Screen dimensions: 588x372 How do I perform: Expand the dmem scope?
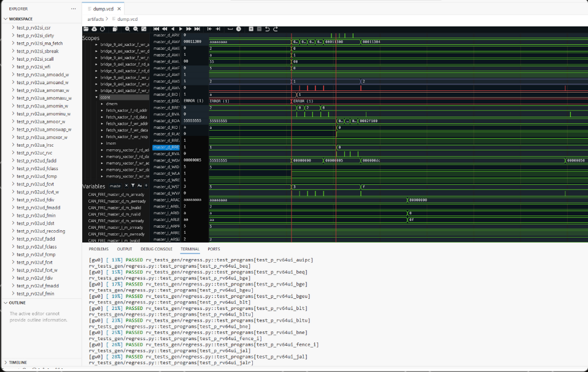(102, 104)
